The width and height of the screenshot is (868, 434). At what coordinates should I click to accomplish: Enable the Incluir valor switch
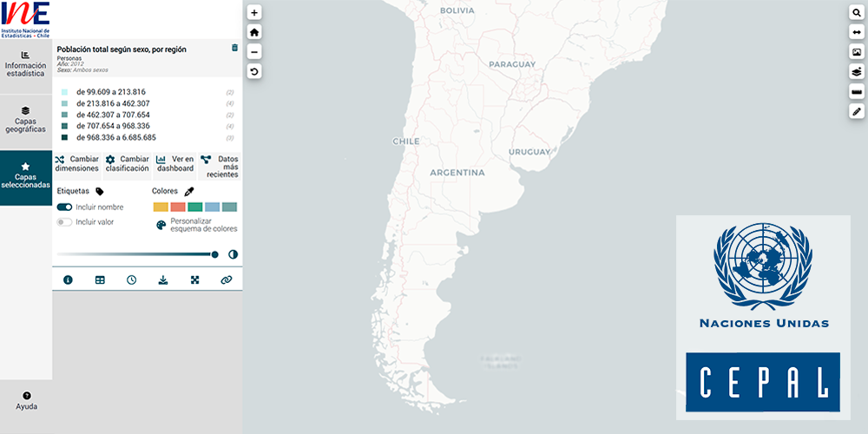(x=65, y=222)
